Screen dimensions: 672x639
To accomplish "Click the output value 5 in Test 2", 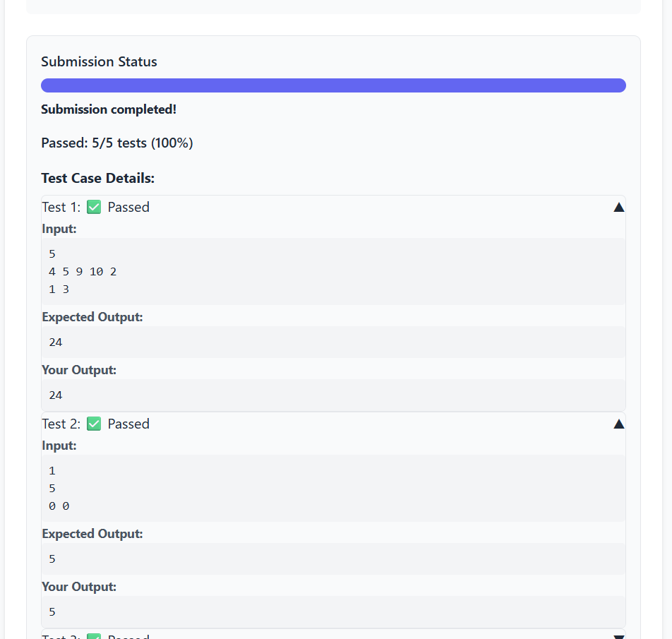I will pos(52,611).
